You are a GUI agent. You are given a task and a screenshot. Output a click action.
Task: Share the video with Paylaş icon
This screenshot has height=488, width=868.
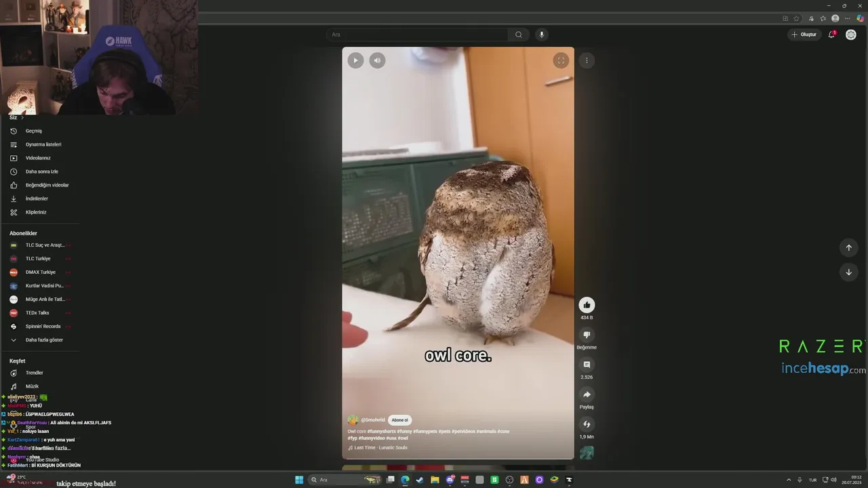click(x=587, y=394)
